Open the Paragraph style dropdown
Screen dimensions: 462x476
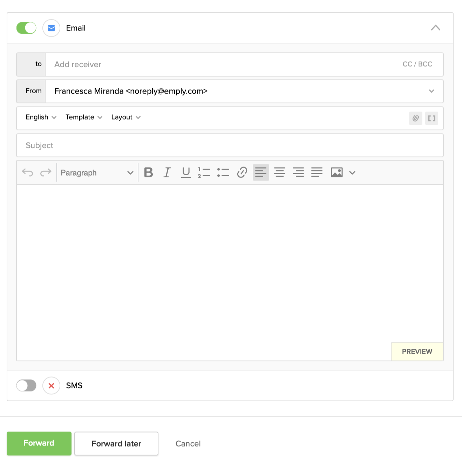coord(97,173)
